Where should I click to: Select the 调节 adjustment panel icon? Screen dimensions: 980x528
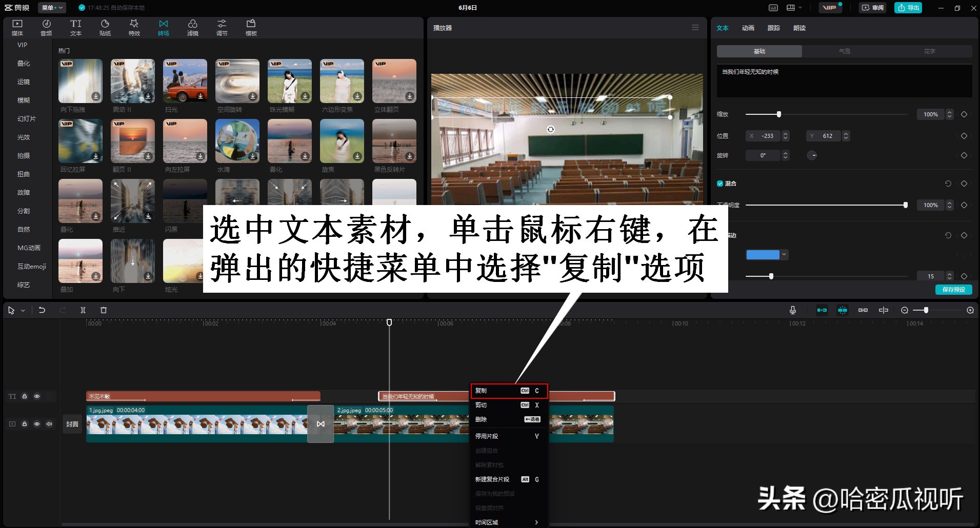(222, 27)
